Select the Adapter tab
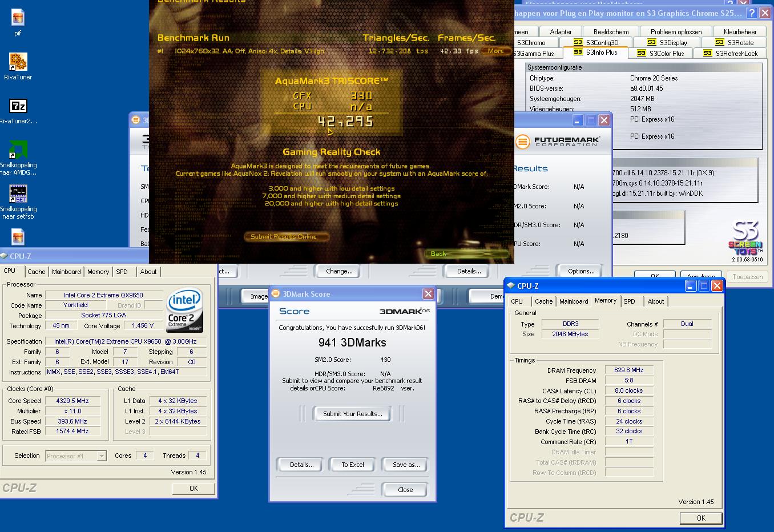This screenshot has height=532, width=774. [561, 32]
